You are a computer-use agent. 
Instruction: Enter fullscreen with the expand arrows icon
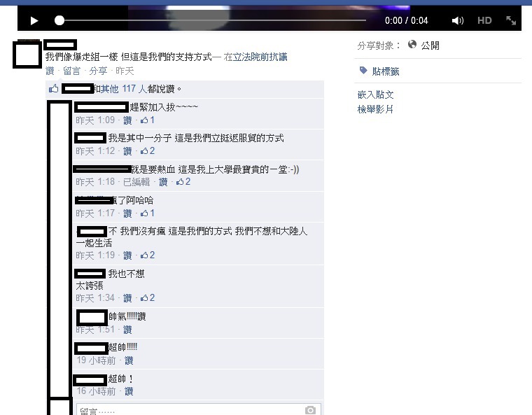point(511,21)
